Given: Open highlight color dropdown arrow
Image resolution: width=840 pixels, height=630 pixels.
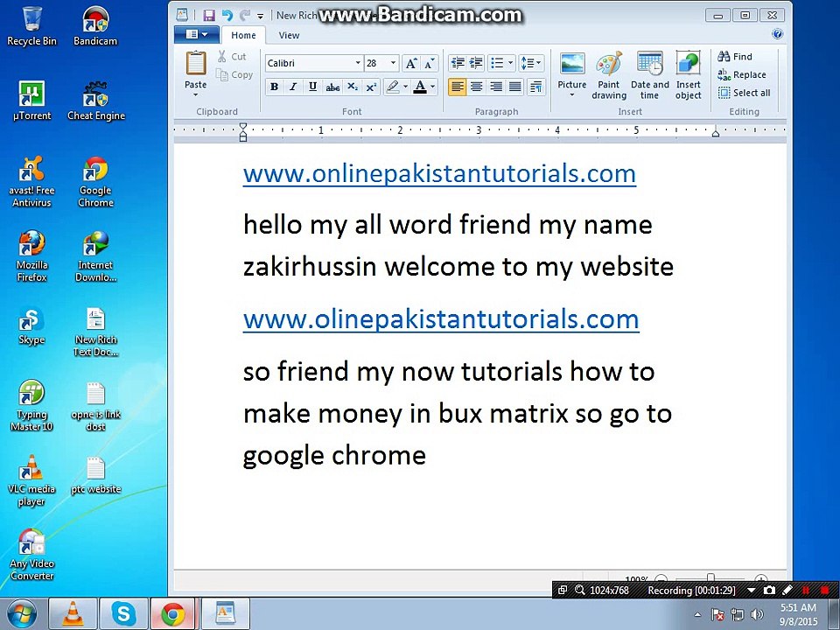Looking at the screenshot, I should 405,87.
